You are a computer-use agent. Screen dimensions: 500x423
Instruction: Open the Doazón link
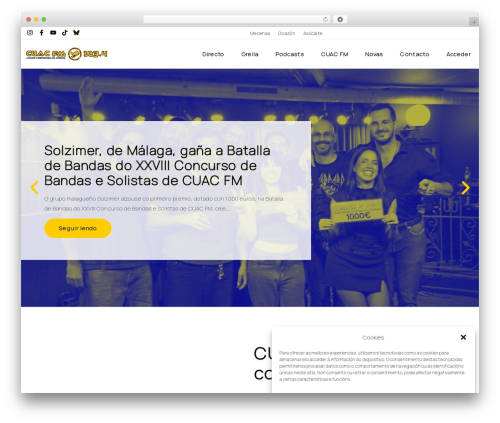pyautogui.click(x=286, y=33)
